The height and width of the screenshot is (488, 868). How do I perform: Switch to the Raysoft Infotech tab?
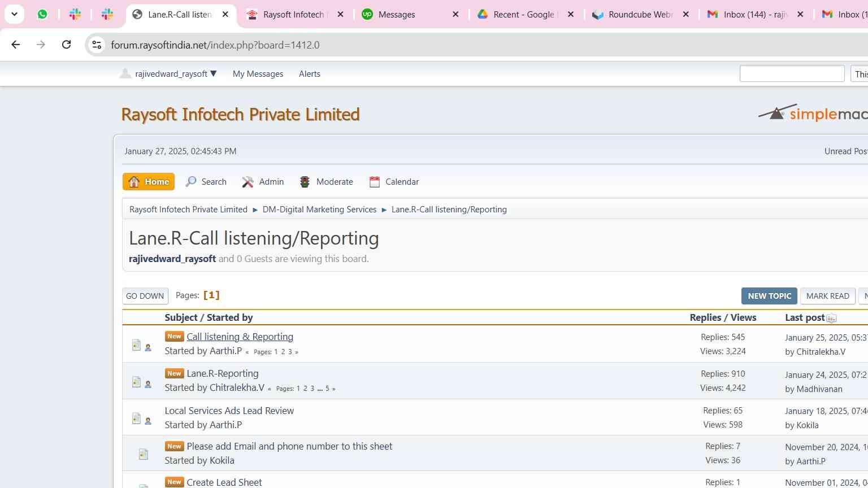click(294, 15)
